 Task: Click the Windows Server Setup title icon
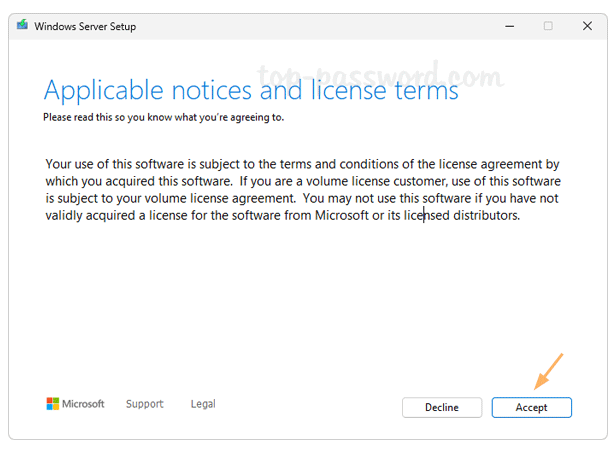point(22,25)
